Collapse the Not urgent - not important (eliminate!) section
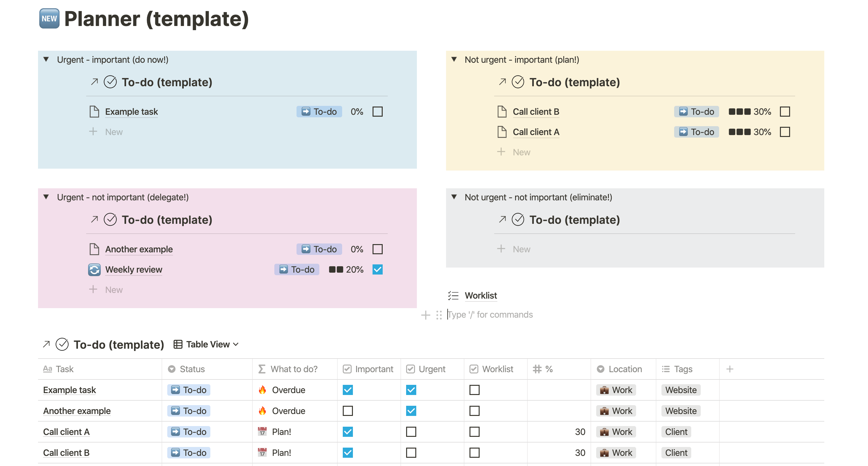The height and width of the screenshot is (466, 868). coord(454,197)
